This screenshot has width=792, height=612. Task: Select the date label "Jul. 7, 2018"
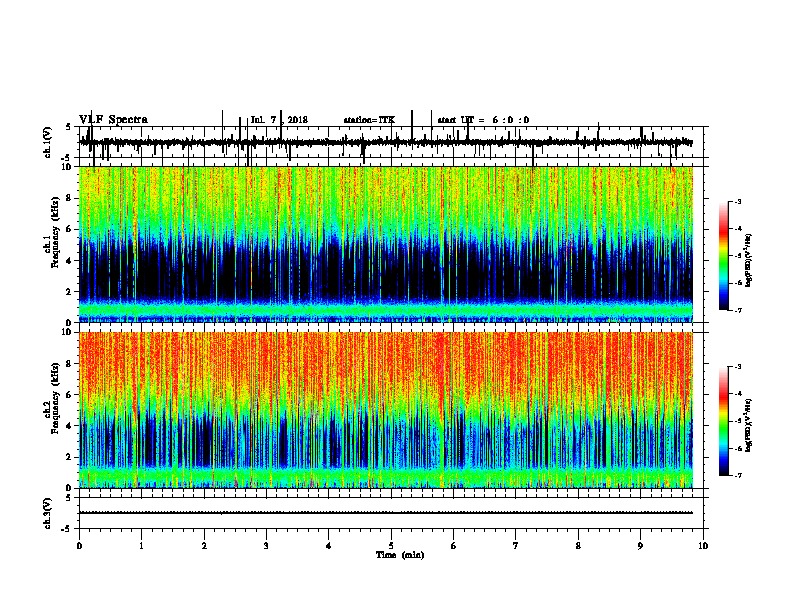[279, 120]
